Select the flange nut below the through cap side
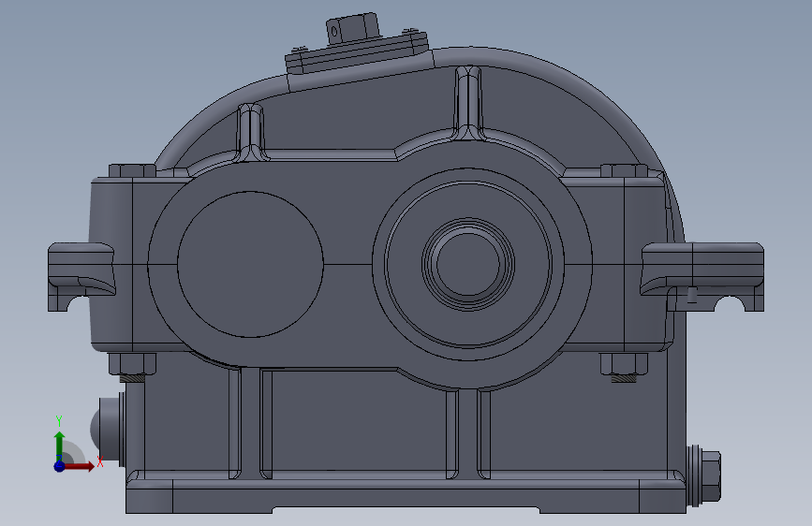Image resolution: width=812 pixels, height=526 pixels. pyautogui.click(x=624, y=364)
